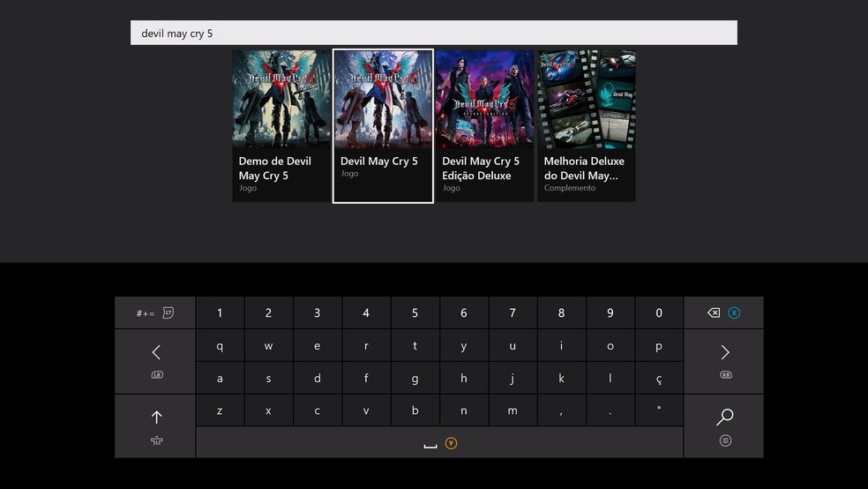The width and height of the screenshot is (868, 489).
Task: Tap the period key
Action: coord(610,410)
